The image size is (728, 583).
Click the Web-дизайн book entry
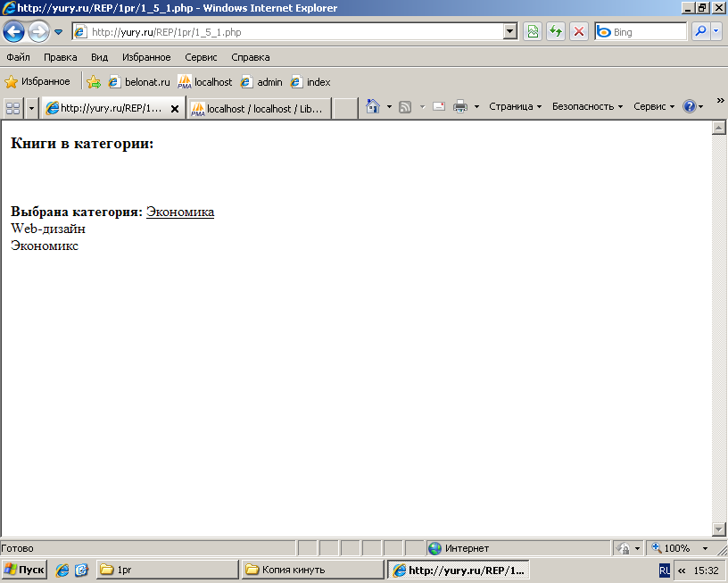tap(48, 229)
